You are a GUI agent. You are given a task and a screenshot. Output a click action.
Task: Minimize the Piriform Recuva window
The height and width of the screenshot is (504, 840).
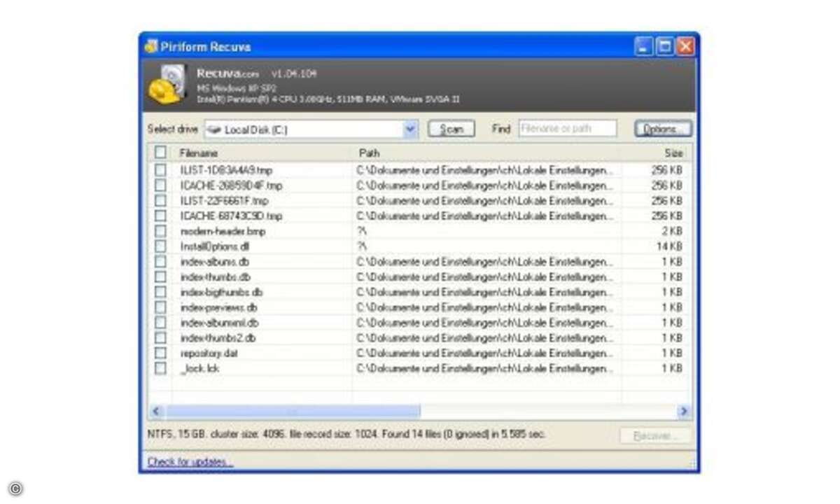(x=645, y=47)
